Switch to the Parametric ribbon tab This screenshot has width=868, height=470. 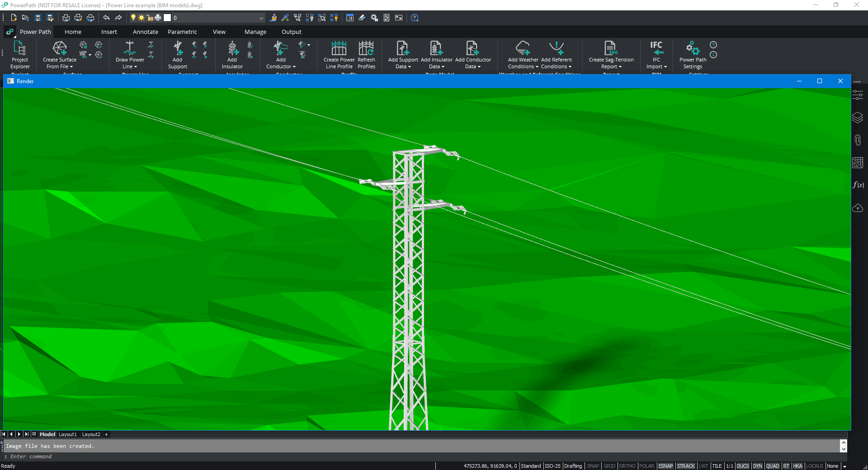click(x=182, y=32)
